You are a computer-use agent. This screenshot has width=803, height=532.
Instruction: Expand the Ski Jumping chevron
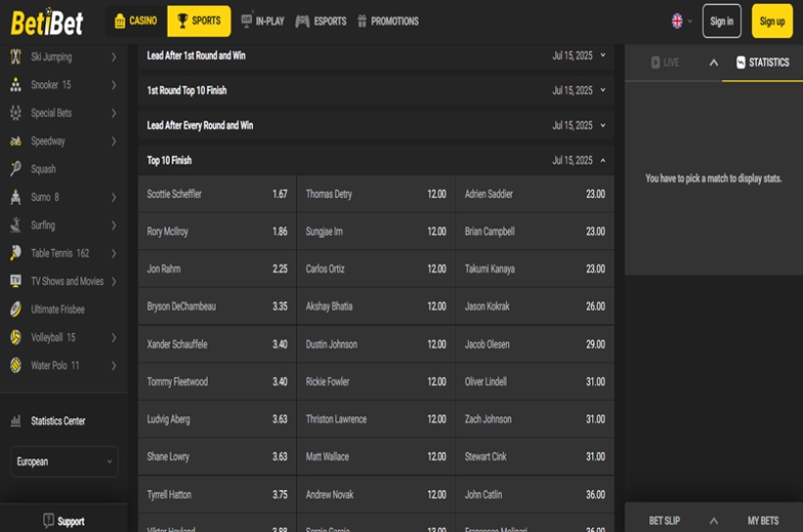point(114,57)
